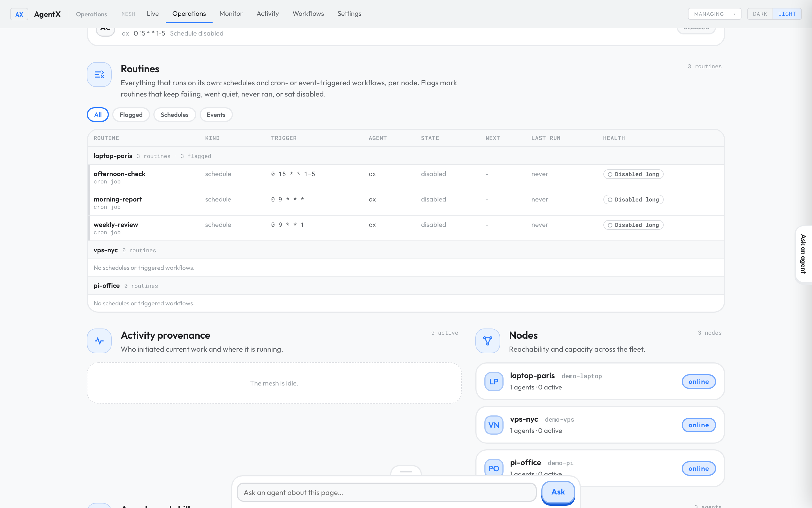
Task: Click the vps-nyc node card name
Action: (524, 419)
